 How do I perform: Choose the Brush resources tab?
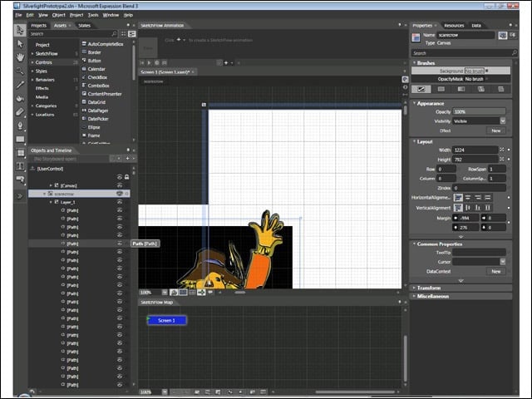tap(500, 89)
